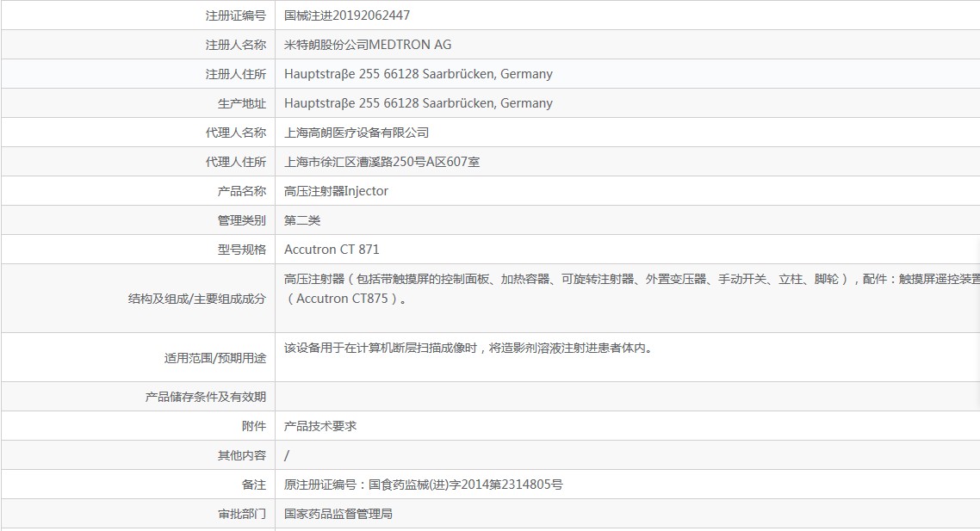Select model Accutron CT 871
Image resolution: width=980 pixels, height=531 pixels.
tap(332, 250)
